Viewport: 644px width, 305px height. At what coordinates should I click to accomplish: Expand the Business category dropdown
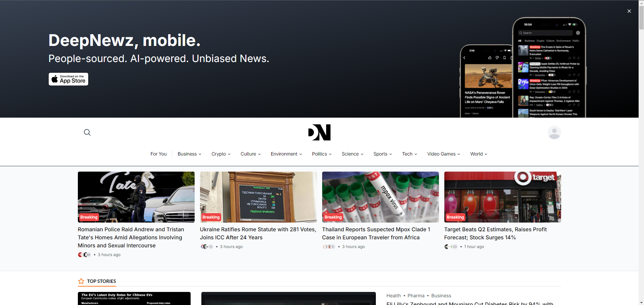190,154
